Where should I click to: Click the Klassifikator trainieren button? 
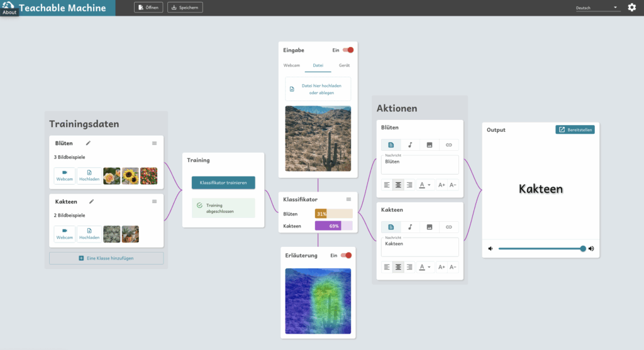pos(223,183)
